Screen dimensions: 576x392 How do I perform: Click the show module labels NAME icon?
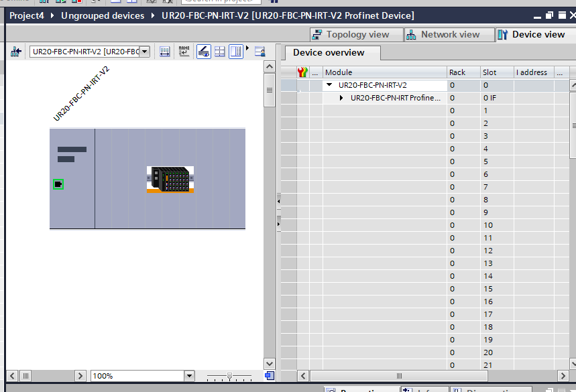[184, 52]
